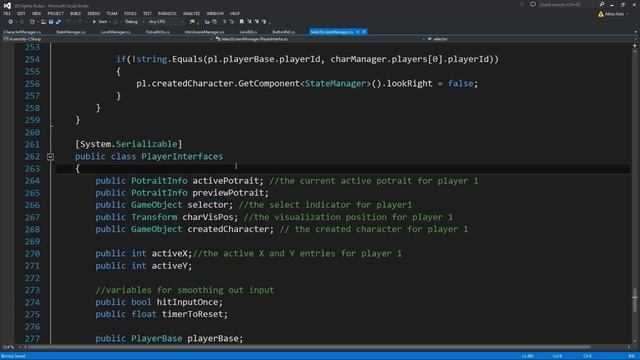Click the save file icon
Image resolution: width=640 pixels, height=360 pixels.
point(51,22)
